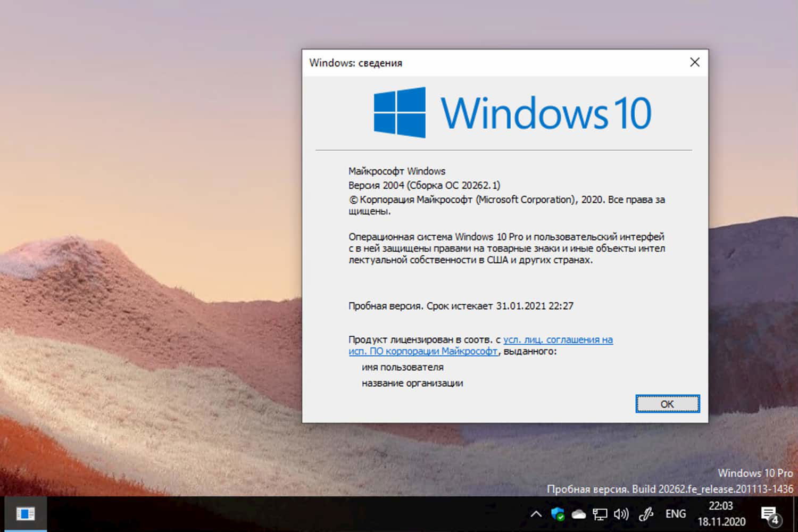
Task: Open network status icon in the tray
Action: click(x=600, y=514)
